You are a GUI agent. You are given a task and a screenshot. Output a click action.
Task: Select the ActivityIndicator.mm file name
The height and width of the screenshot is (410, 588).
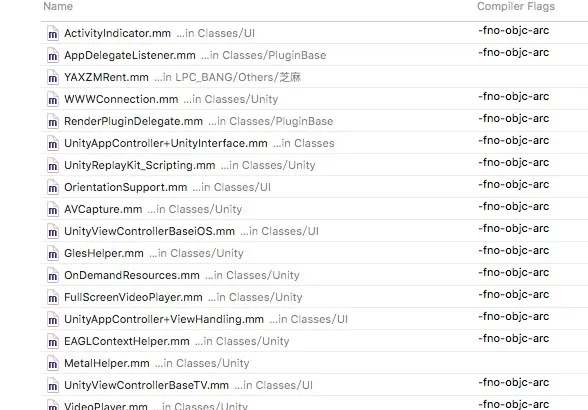[117, 33]
